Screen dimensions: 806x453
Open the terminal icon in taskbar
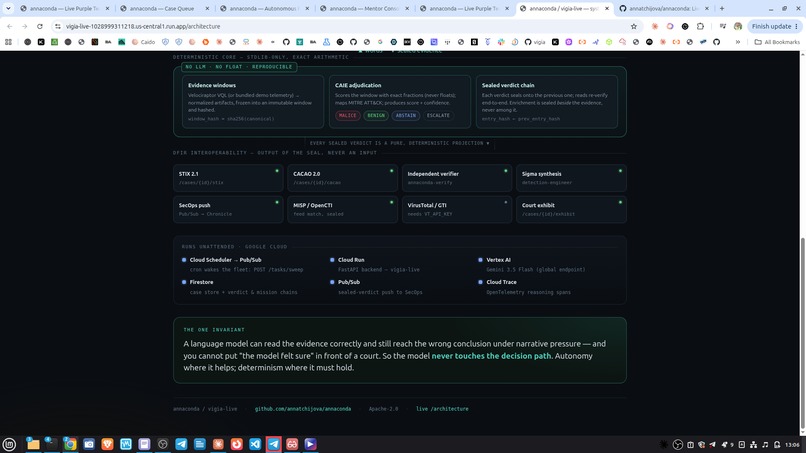51,444
